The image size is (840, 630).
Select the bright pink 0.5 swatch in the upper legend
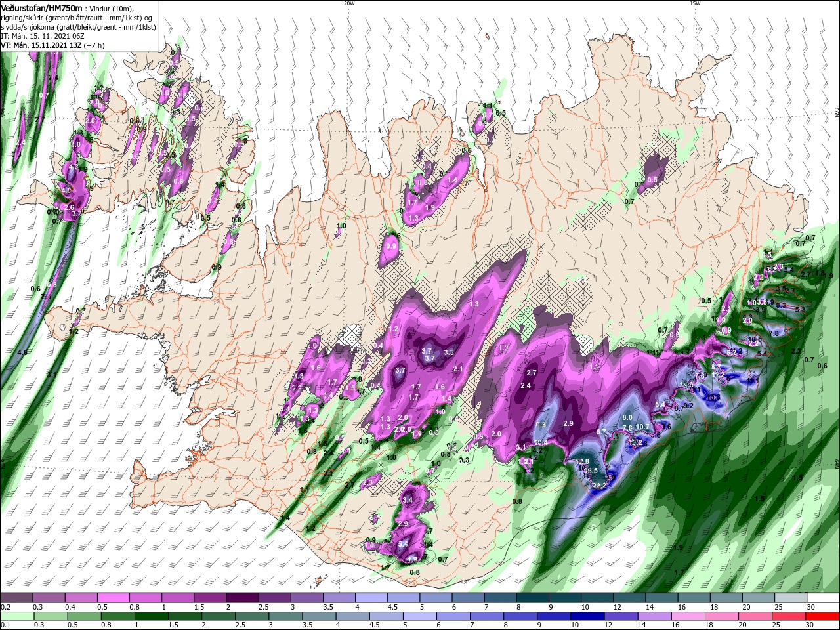click(113, 598)
